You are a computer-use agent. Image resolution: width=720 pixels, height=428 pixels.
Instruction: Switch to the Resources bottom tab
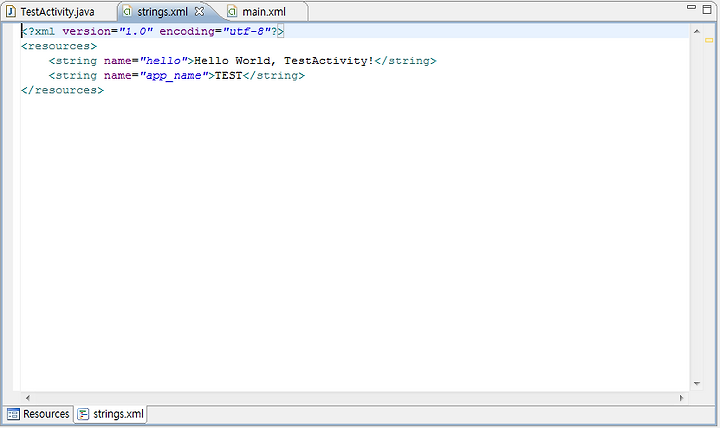coord(39,414)
